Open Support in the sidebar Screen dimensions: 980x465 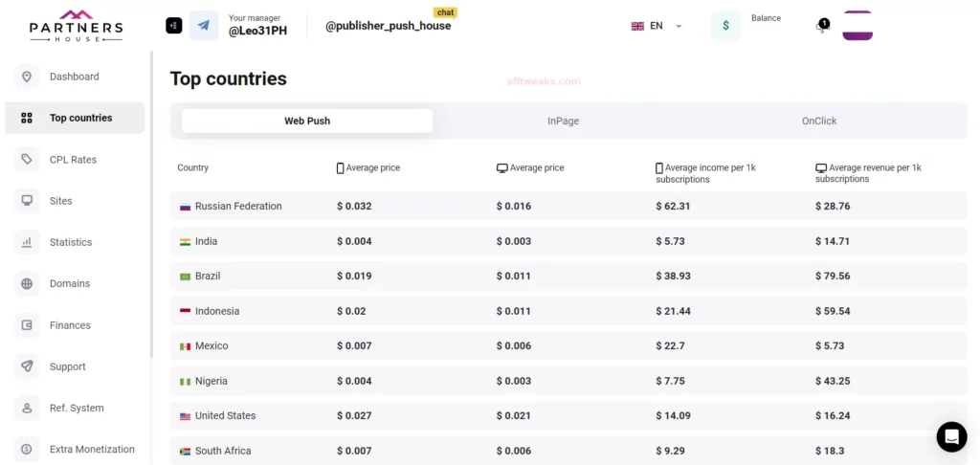68,366
